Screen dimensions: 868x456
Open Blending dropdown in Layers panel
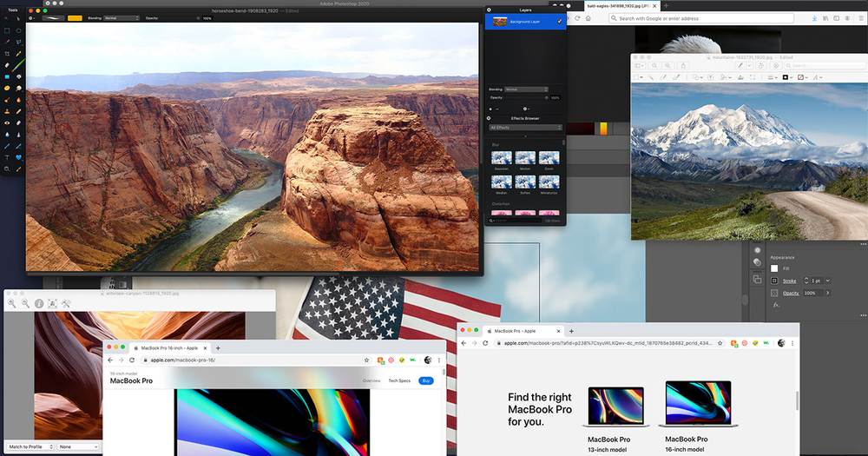tap(526, 89)
